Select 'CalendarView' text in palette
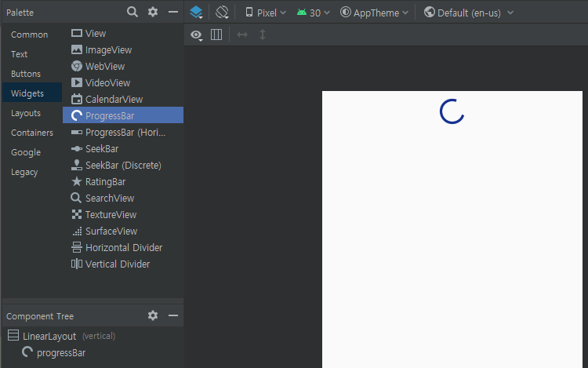588x368 pixels. pyautogui.click(x=114, y=100)
